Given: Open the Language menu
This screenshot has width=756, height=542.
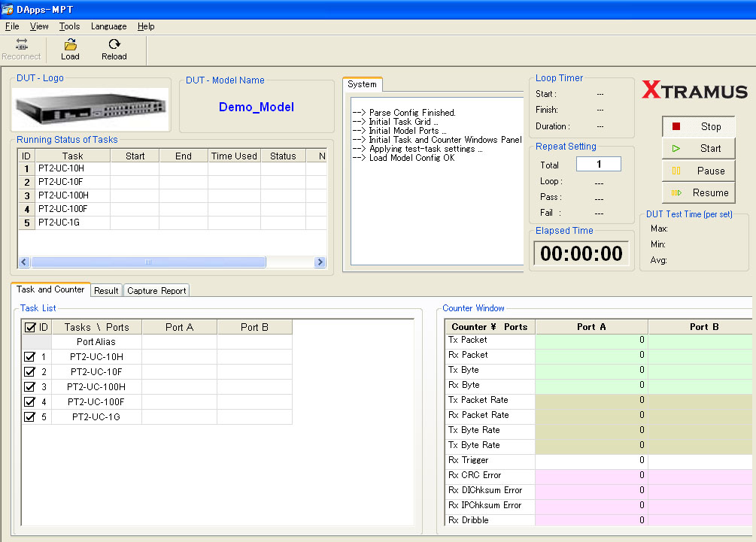Looking at the screenshot, I should click(108, 26).
